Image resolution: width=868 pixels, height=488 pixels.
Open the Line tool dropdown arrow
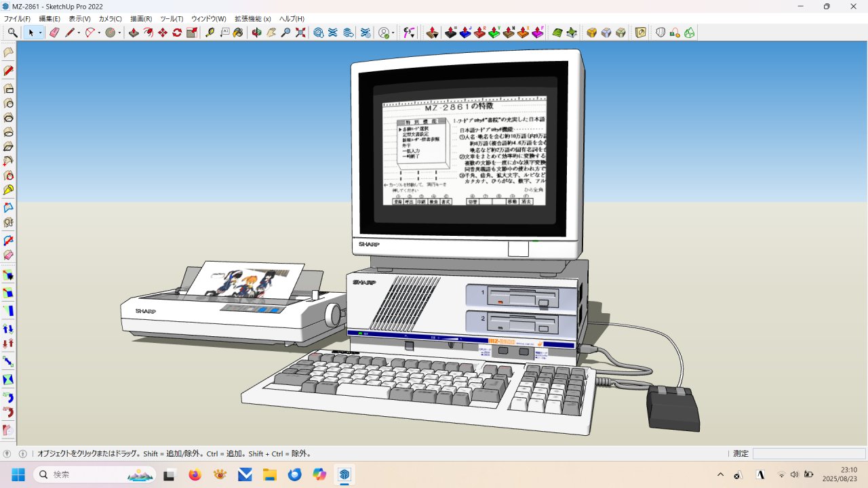(x=79, y=33)
